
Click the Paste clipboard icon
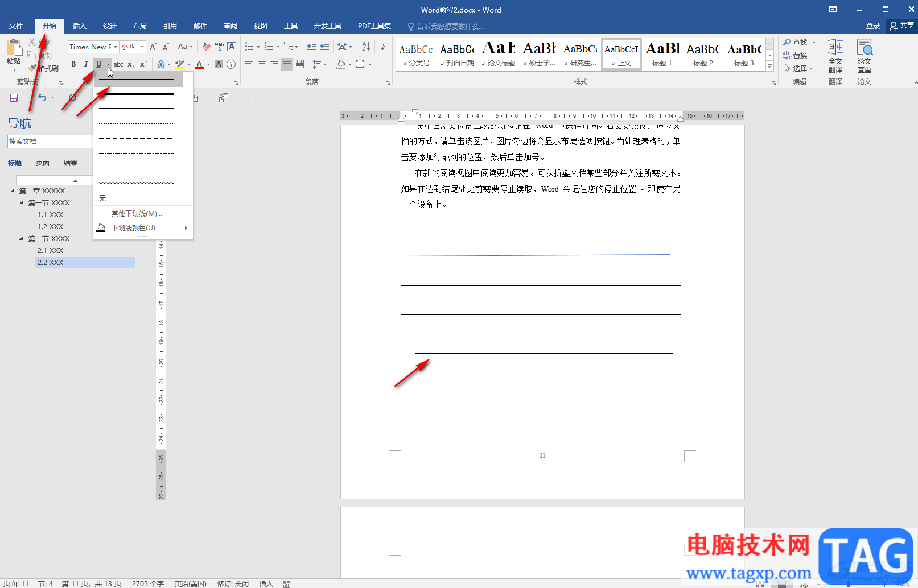click(x=14, y=48)
